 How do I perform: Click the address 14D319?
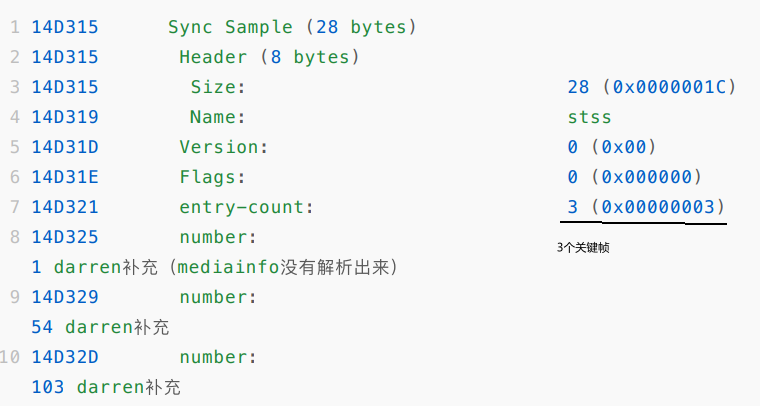(x=65, y=117)
